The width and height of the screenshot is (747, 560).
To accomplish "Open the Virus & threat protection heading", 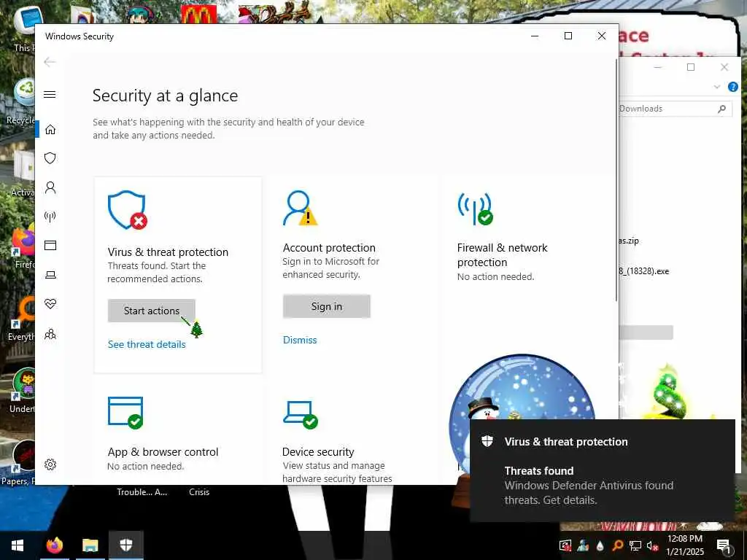I will pyautogui.click(x=168, y=252).
